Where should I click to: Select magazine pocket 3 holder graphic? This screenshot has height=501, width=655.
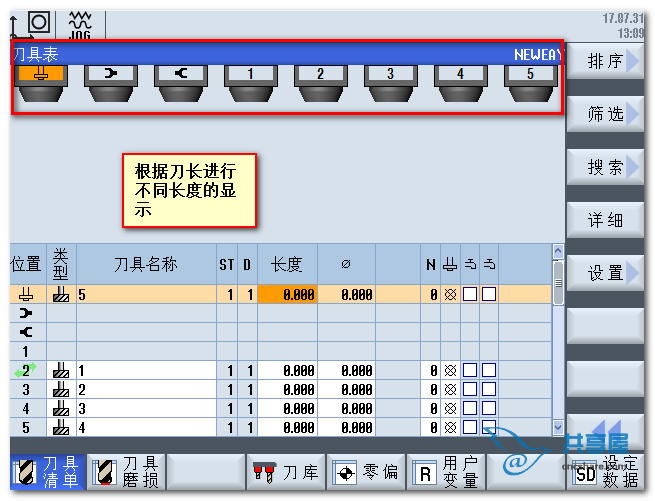(391, 83)
